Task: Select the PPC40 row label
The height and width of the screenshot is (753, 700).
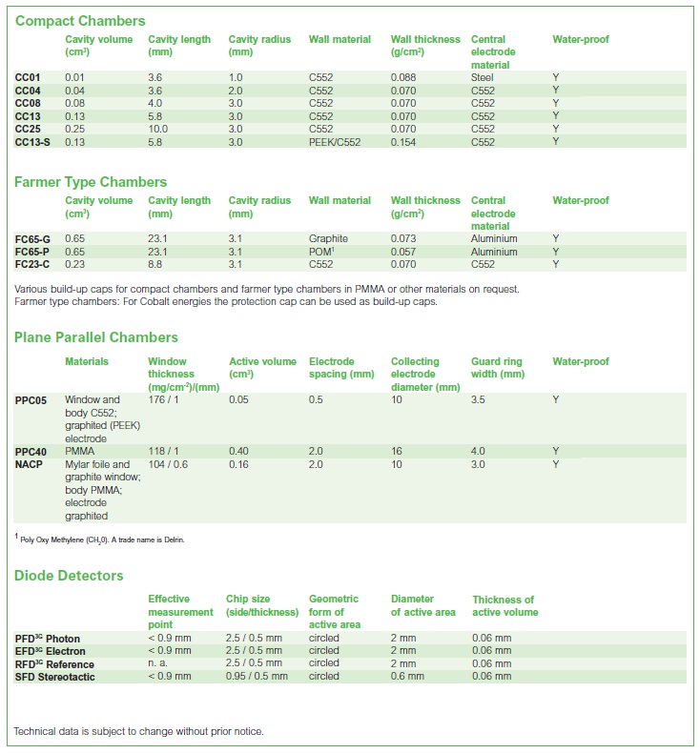Action: pyautogui.click(x=31, y=452)
